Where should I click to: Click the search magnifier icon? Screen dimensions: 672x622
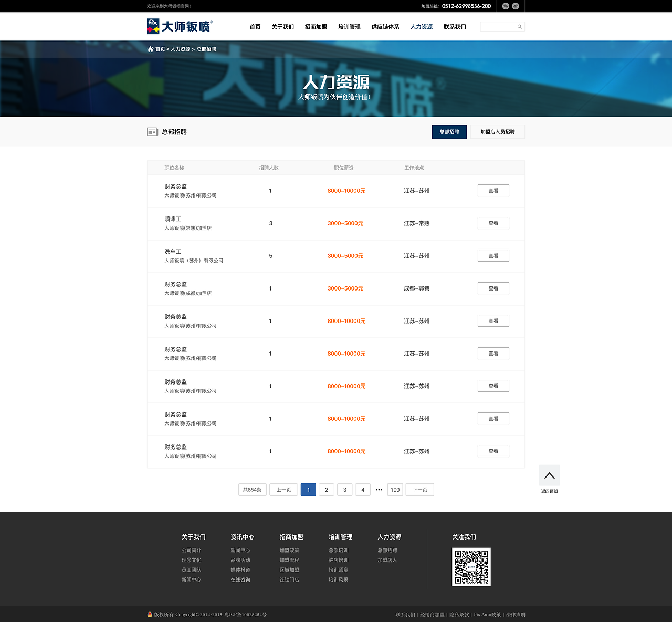(x=520, y=27)
